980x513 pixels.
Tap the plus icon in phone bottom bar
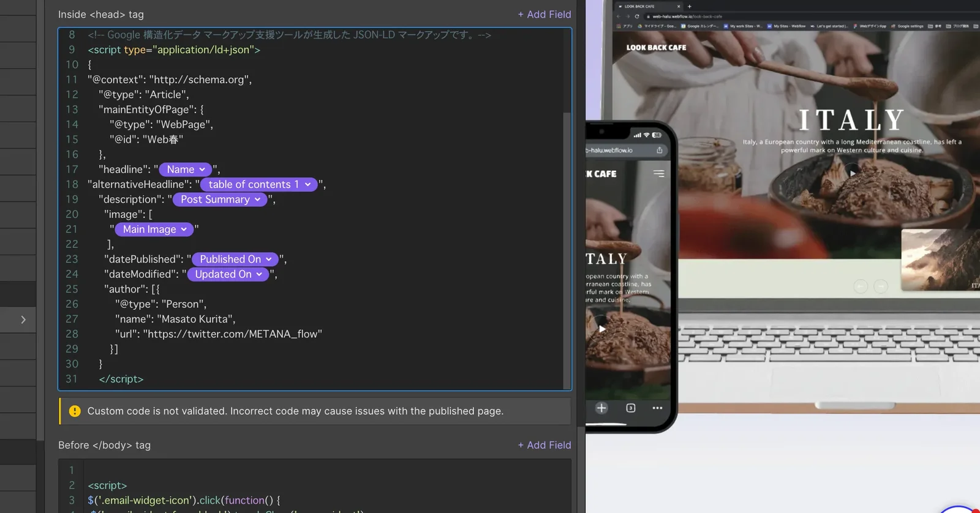601,408
